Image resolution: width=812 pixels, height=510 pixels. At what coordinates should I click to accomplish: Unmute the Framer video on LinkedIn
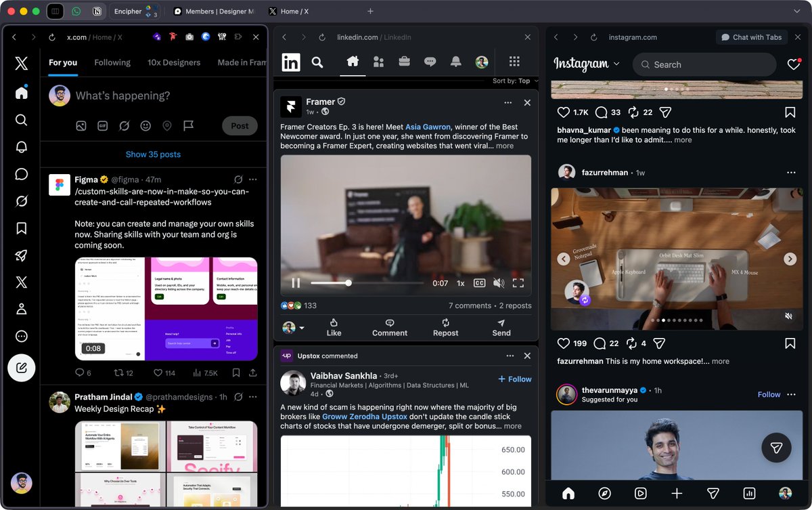(x=499, y=283)
